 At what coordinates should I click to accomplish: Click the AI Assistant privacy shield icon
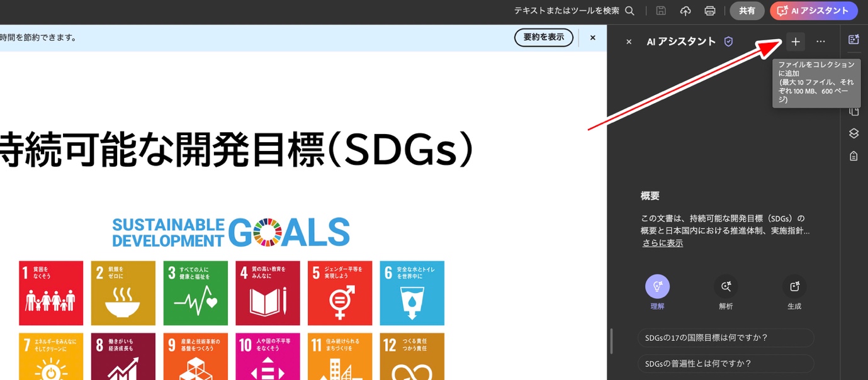tap(728, 41)
